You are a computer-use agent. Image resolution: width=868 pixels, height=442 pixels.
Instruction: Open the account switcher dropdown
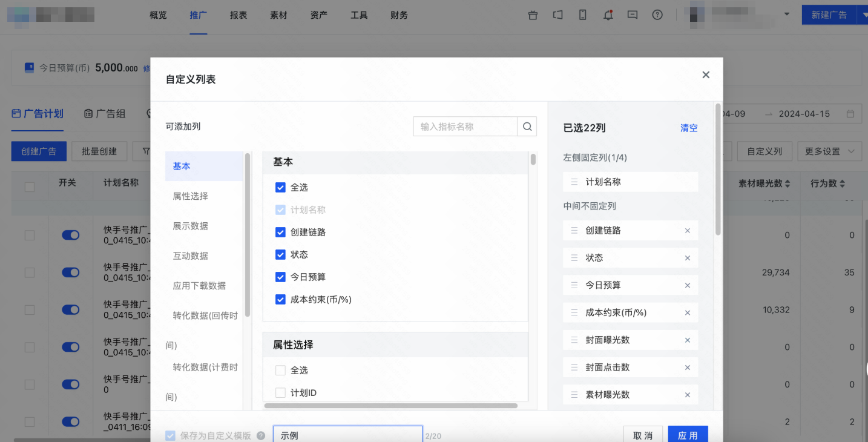788,12
